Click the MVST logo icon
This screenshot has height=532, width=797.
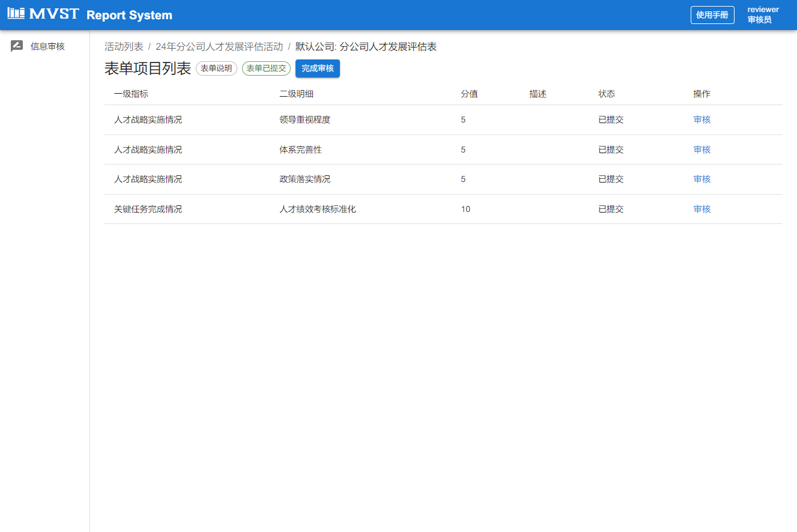coord(43,13)
